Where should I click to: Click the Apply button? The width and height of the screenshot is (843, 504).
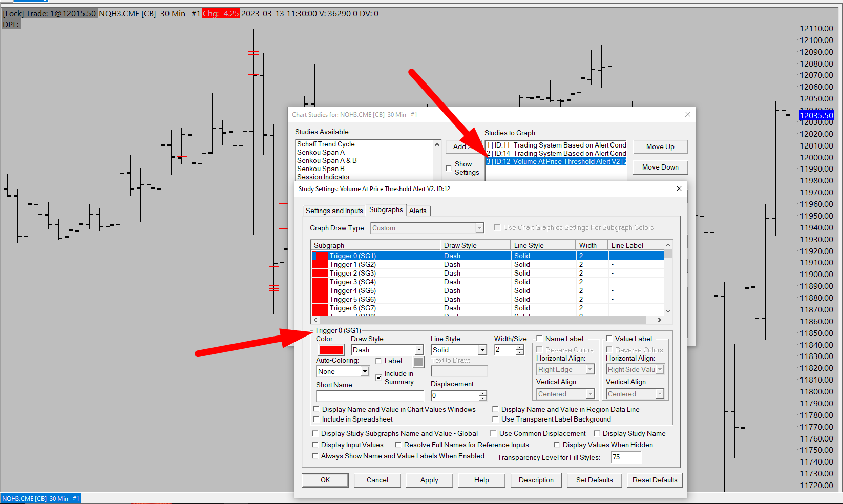(x=429, y=480)
